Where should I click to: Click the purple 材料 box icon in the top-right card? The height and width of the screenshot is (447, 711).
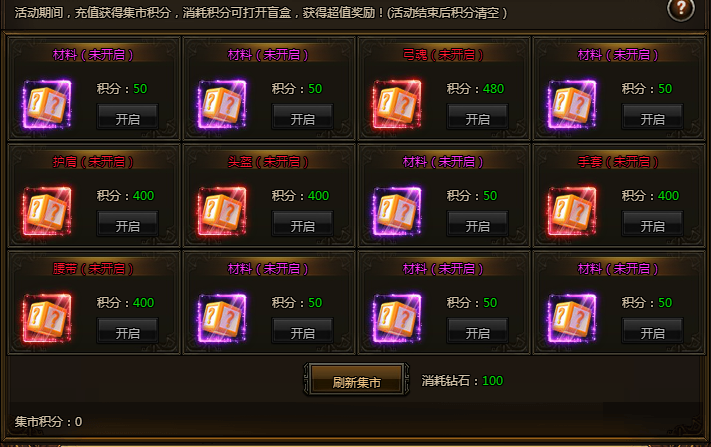pyautogui.click(x=572, y=104)
